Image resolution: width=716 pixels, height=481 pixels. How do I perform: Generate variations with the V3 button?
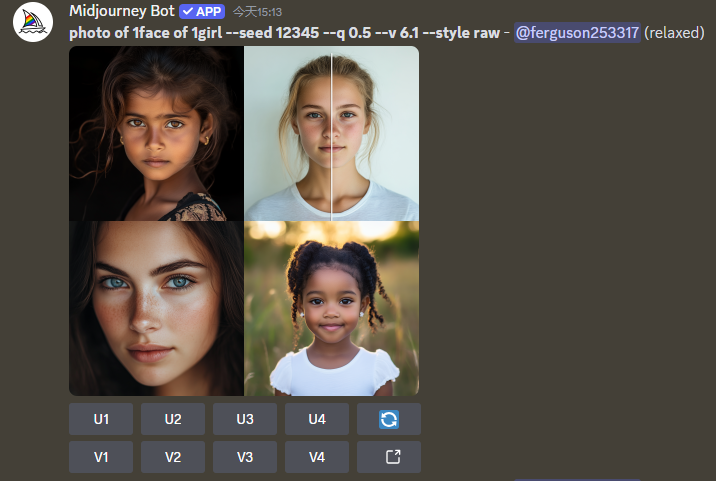click(245, 457)
